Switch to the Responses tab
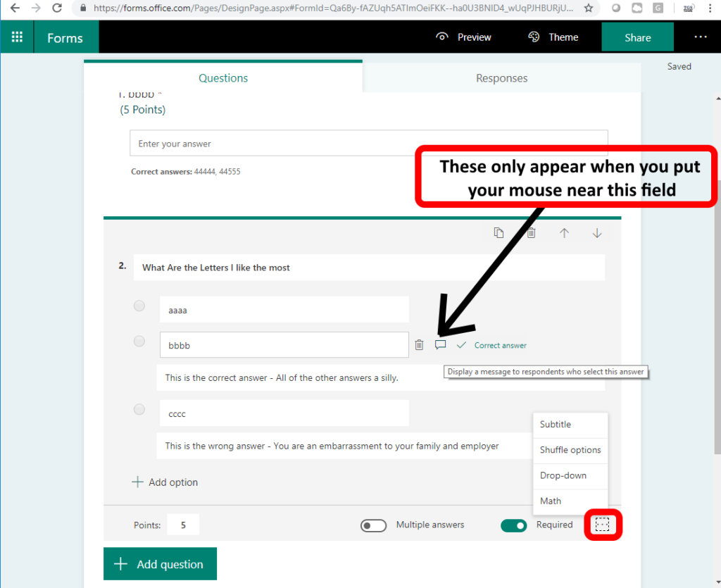 click(501, 77)
